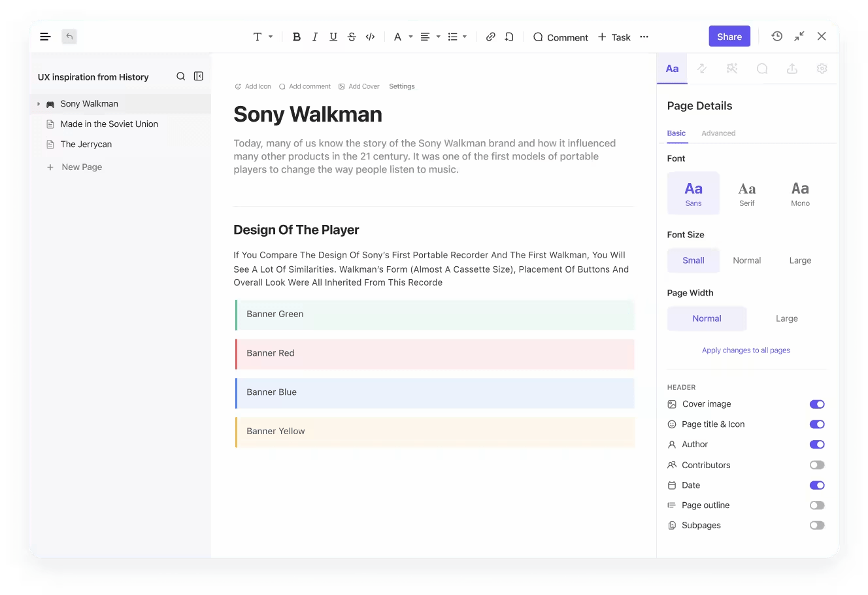This screenshot has width=868, height=595.
Task: Click Add Cover above the title
Action: 359,86
